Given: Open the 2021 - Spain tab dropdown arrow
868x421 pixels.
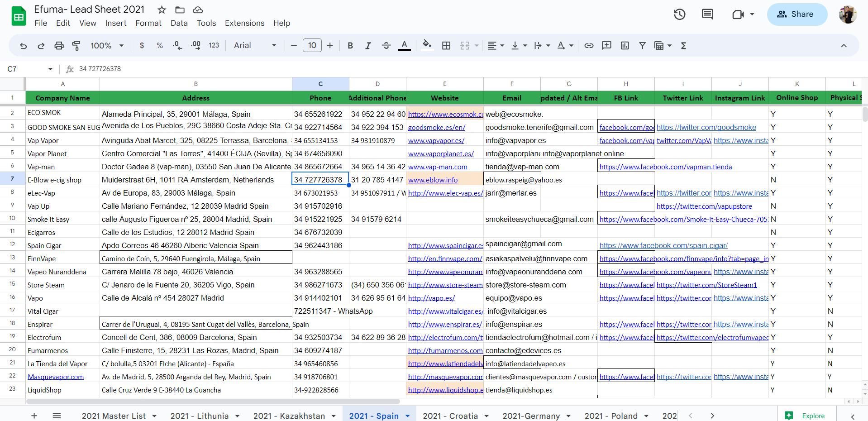Looking at the screenshot, I should (x=407, y=416).
